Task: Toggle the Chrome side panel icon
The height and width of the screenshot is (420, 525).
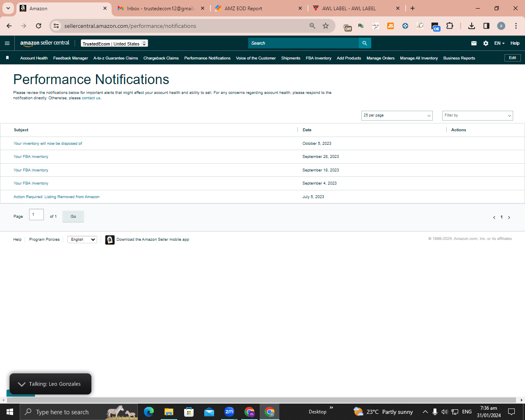Action: click(x=486, y=26)
